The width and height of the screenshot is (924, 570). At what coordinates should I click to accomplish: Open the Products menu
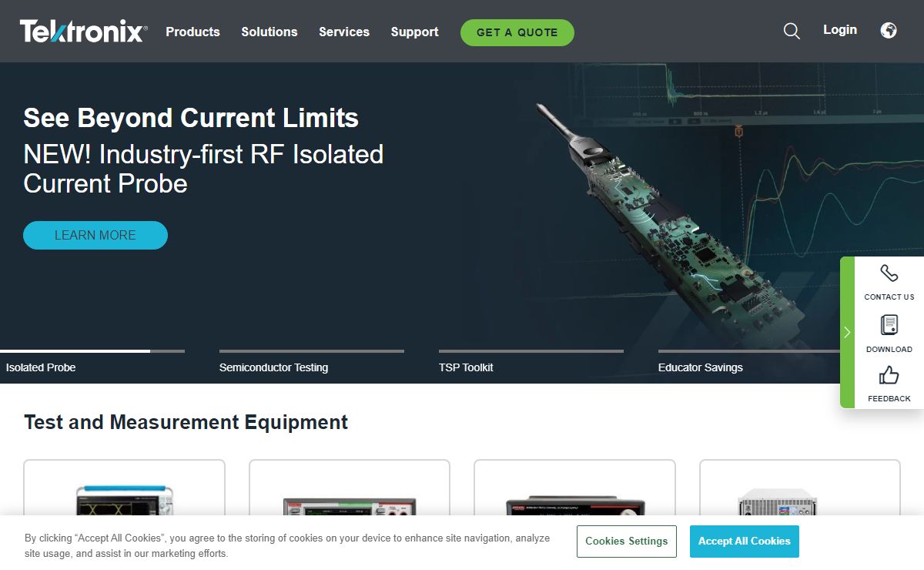tap(192, 32)
